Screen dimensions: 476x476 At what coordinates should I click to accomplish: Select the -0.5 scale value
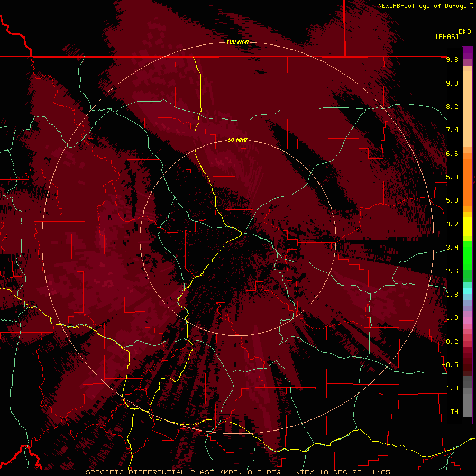[x=450, y=365]
